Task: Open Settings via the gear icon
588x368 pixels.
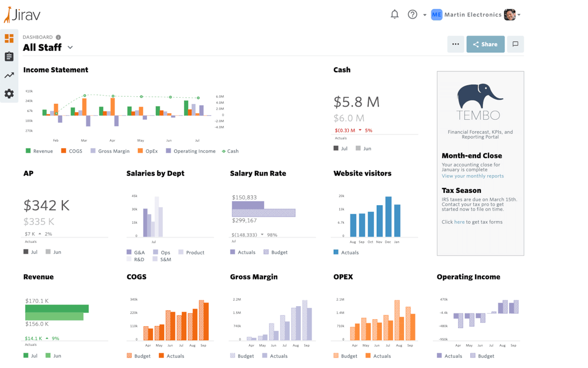Action: [9, 93]
